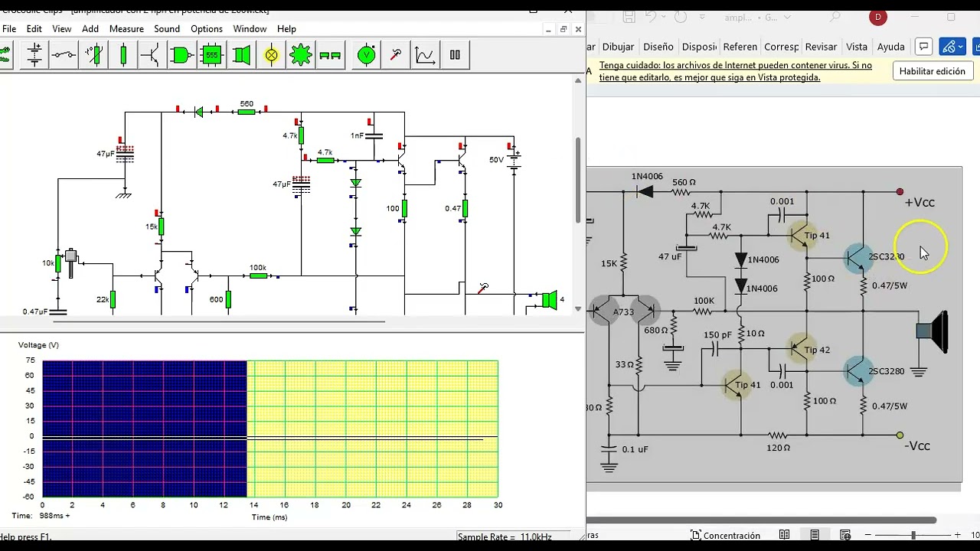Switch Word to Read Mode view

[785, 535]
